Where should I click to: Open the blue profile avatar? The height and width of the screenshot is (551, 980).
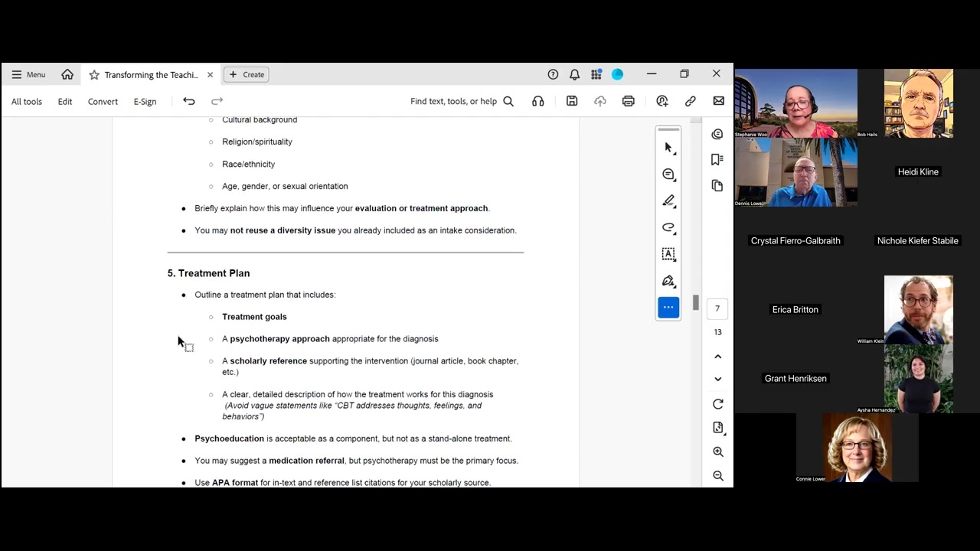[617, 74]
